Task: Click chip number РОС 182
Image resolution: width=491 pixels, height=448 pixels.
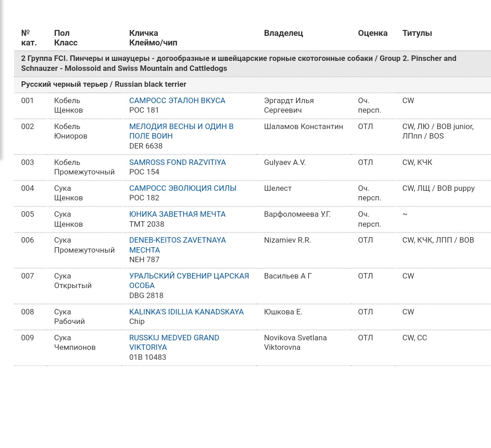Action: pos(145,198)
